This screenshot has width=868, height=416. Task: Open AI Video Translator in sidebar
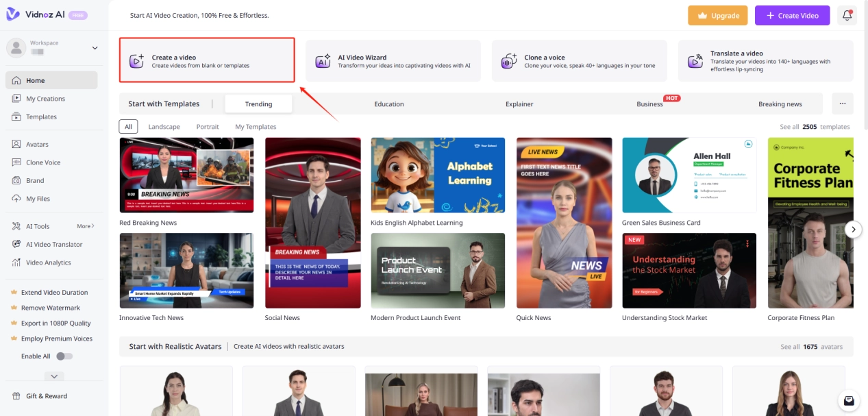click(x=53, y=244)
